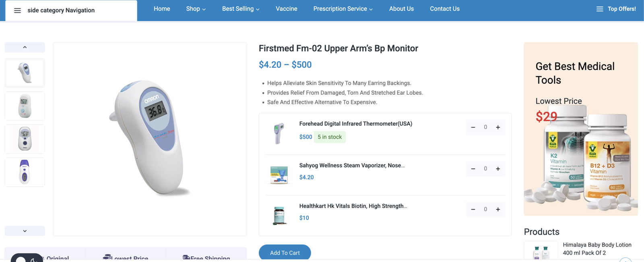Image resolution: width=644 pixels, height=262 pixels.
Task: Increase Sahyog Wellness Steam Vaporizer quantity
Action: pyautogui.click(x=498, y=169)
